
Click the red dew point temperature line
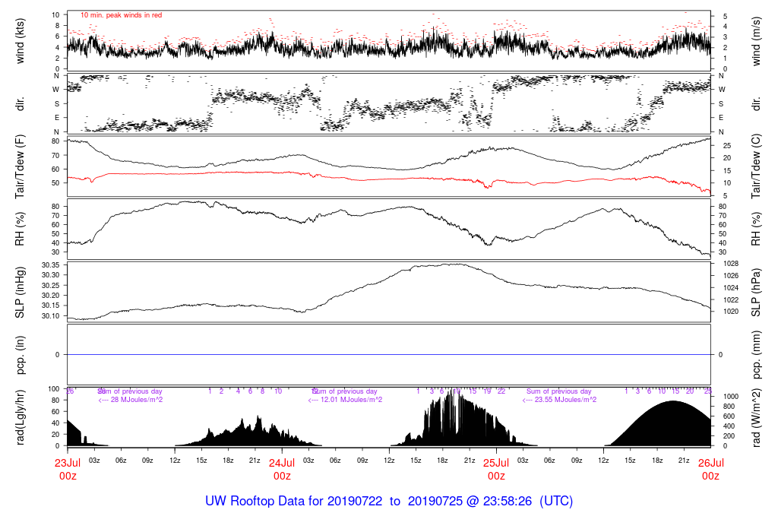[389, 179]
